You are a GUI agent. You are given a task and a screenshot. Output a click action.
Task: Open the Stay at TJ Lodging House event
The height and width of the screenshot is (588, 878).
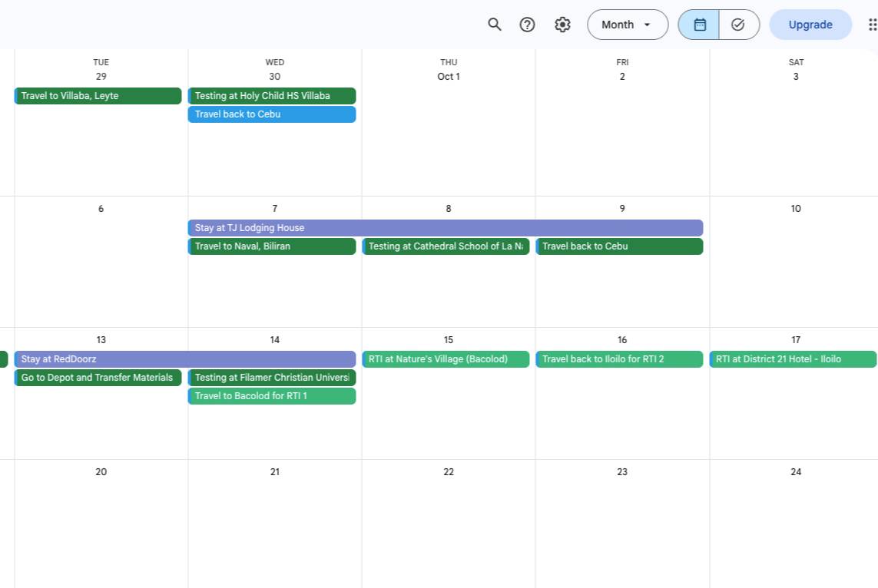coord(446,228)
